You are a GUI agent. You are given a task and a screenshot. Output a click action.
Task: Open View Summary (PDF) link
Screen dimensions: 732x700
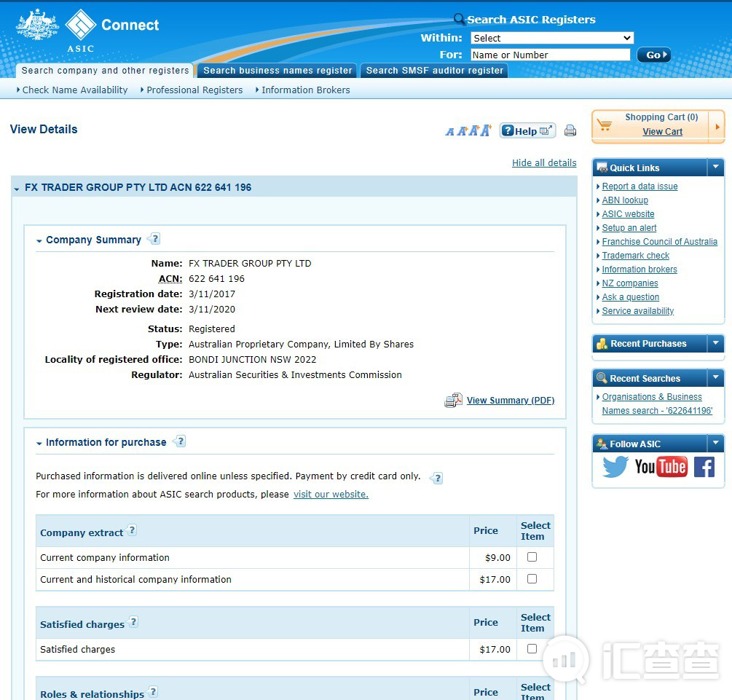(511, 400)
